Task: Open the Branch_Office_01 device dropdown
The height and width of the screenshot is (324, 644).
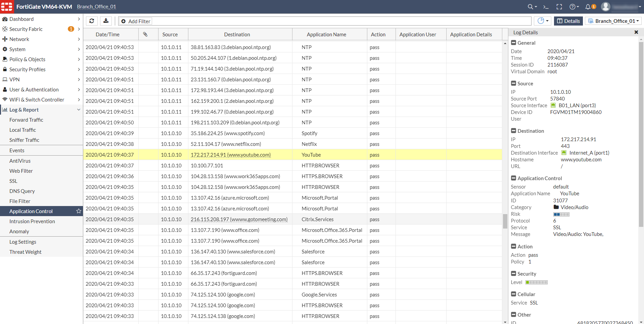Action: click(613, 21)
